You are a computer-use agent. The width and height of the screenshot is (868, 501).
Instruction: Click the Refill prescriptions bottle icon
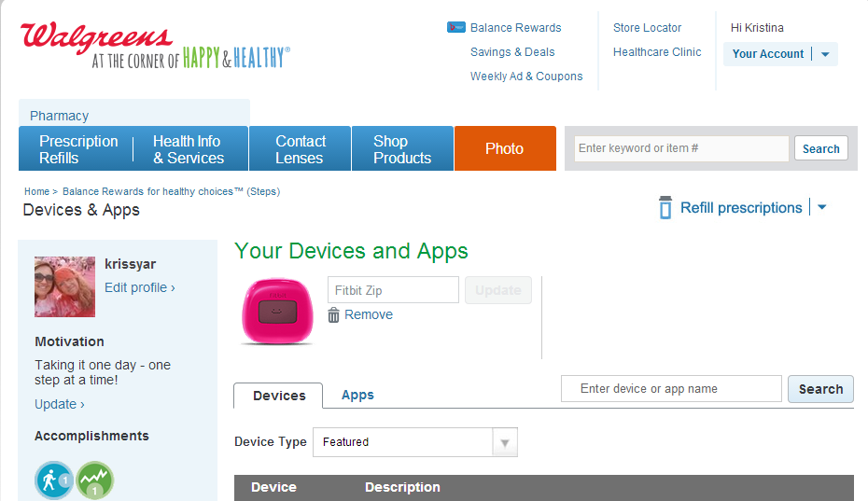click(x=665, y=208)
